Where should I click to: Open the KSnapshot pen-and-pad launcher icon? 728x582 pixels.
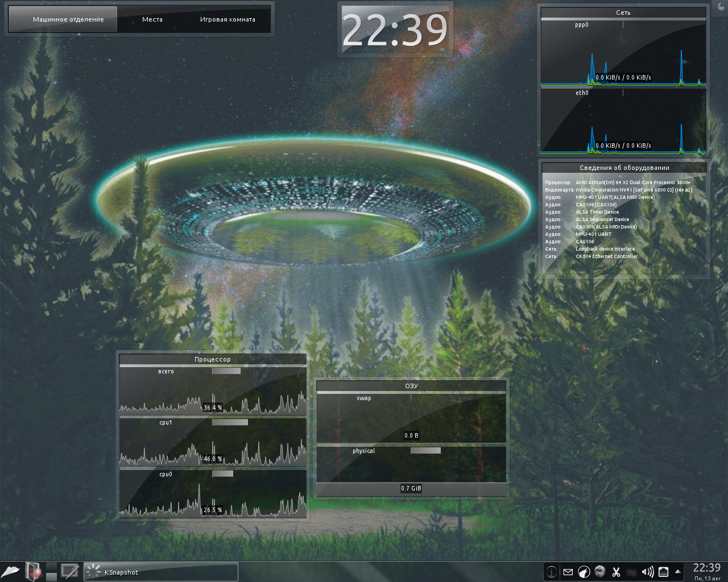tap(69, 572)
